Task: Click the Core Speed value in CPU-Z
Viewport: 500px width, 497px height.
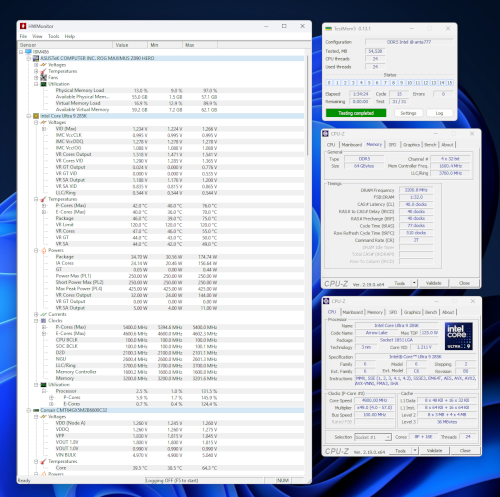Action: [374, 400]
